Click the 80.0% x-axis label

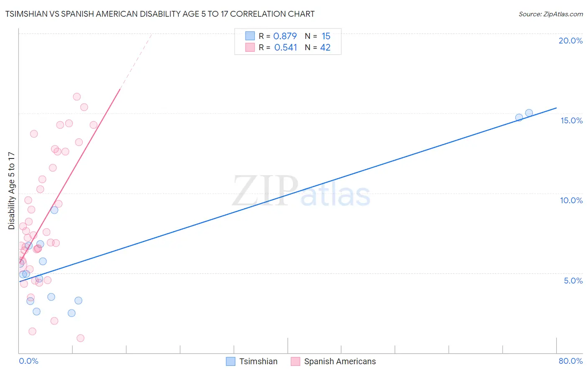pos(570,361)
